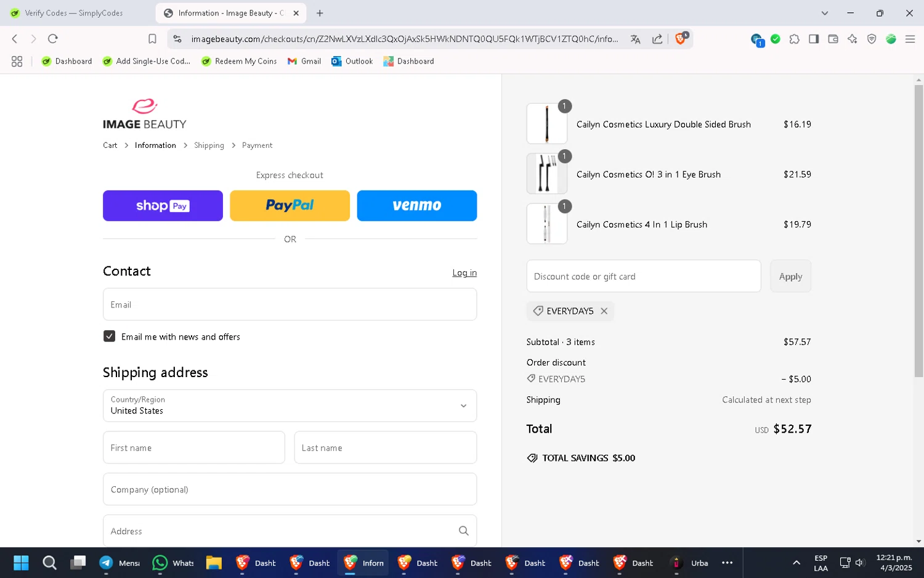Open File Explorer from taskbar
The image size is (924, 578).
(x=214, y=563)
